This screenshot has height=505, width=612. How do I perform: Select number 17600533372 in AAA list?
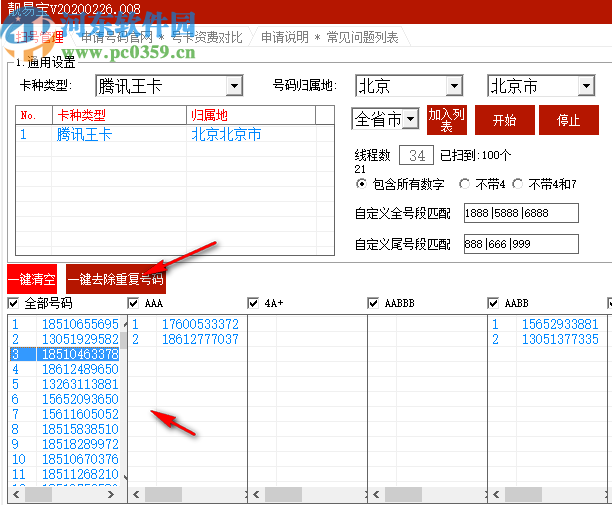[x=200, y=324]
